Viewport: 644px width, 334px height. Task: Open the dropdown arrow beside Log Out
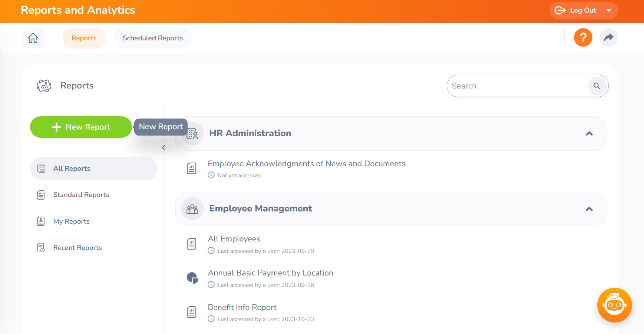[x=609, y=10]
